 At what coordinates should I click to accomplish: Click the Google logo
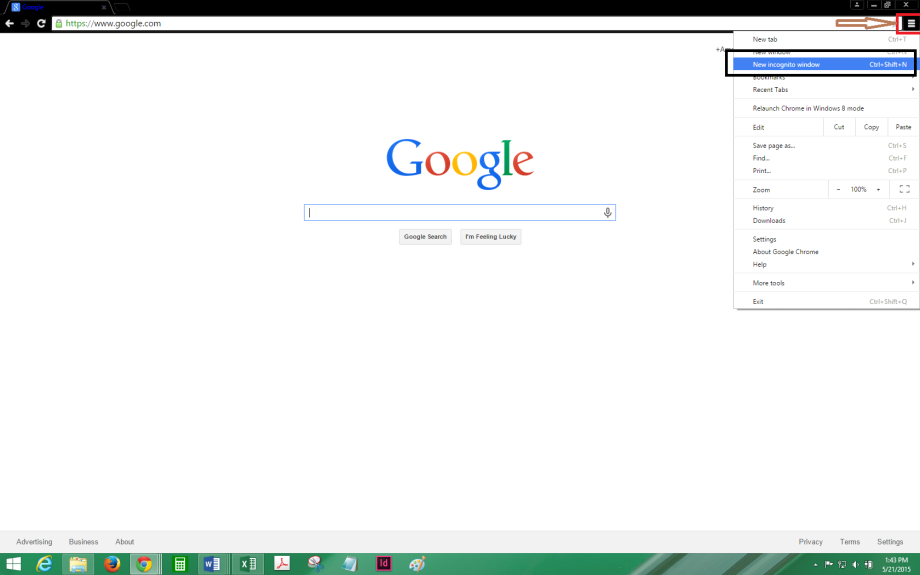point(460,163)
